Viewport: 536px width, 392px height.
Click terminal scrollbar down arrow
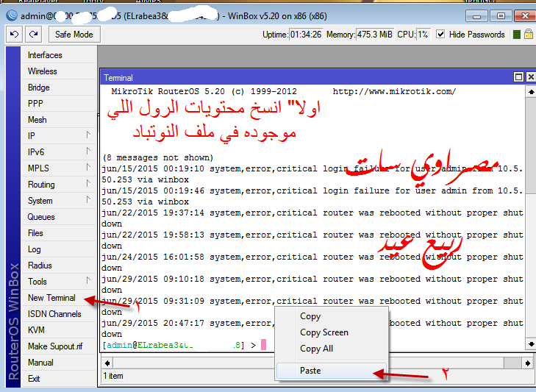click(531, 344)
